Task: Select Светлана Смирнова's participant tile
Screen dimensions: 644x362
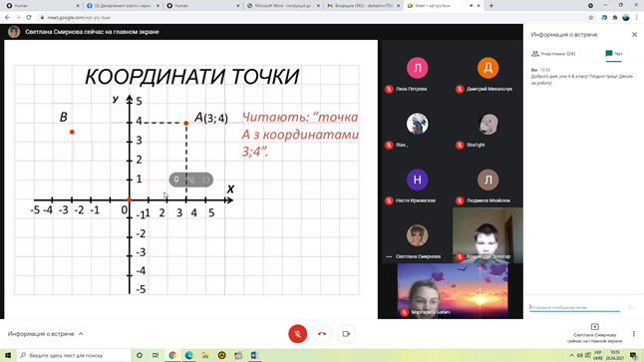Action: point(417,235)
